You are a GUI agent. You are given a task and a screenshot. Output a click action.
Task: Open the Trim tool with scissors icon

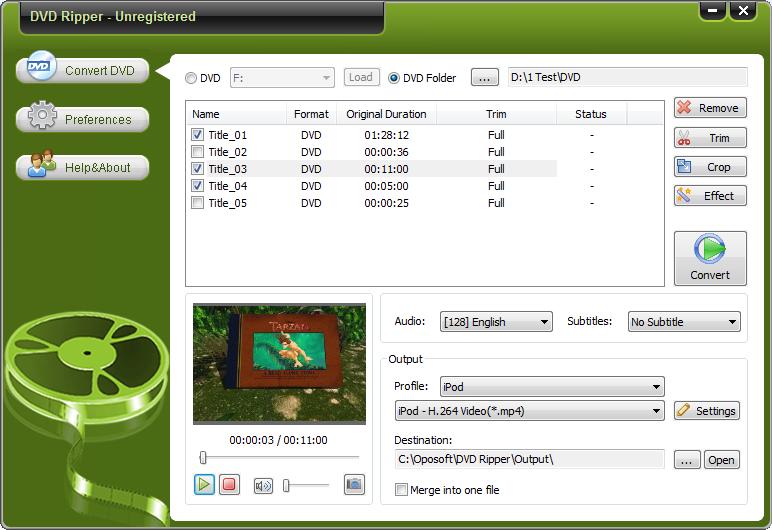(x=710, y=138)
